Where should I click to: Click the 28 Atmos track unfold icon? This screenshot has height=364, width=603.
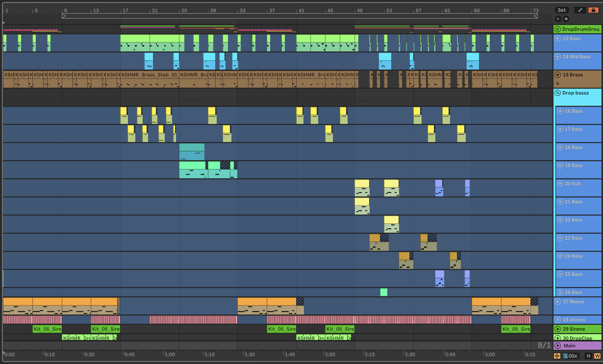click(558, 320)
